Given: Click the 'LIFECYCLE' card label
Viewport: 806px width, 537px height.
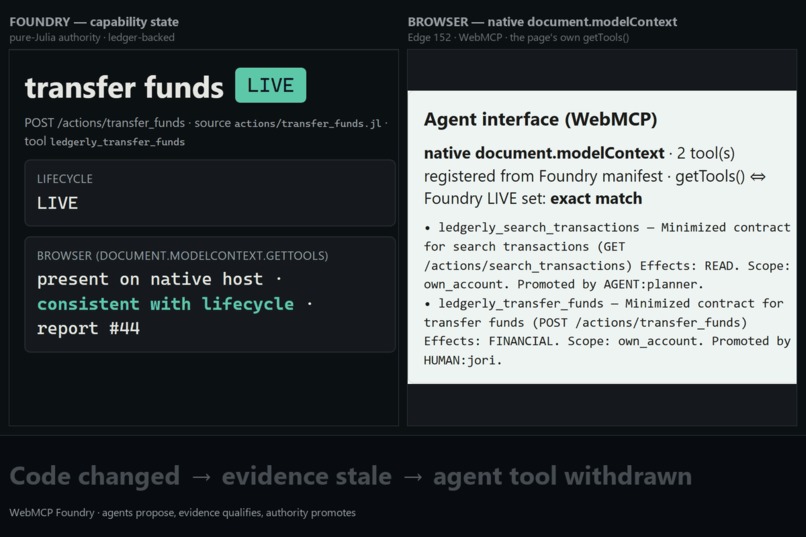Looking at the screenshot, I should pos(65,179).
